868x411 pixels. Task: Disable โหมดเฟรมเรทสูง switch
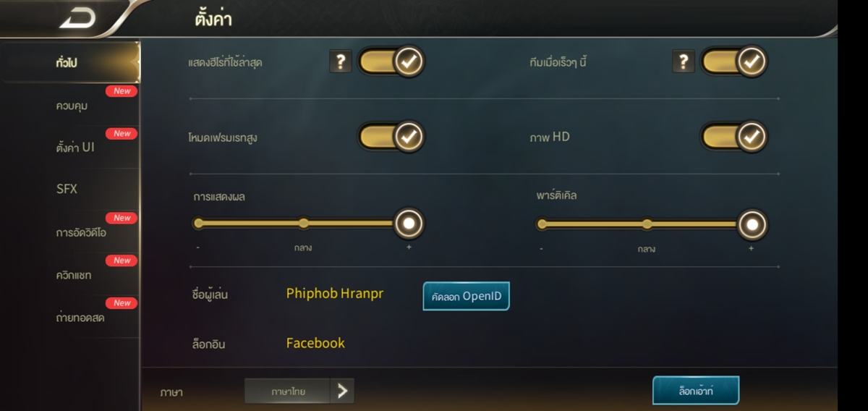tap(391, 135)
